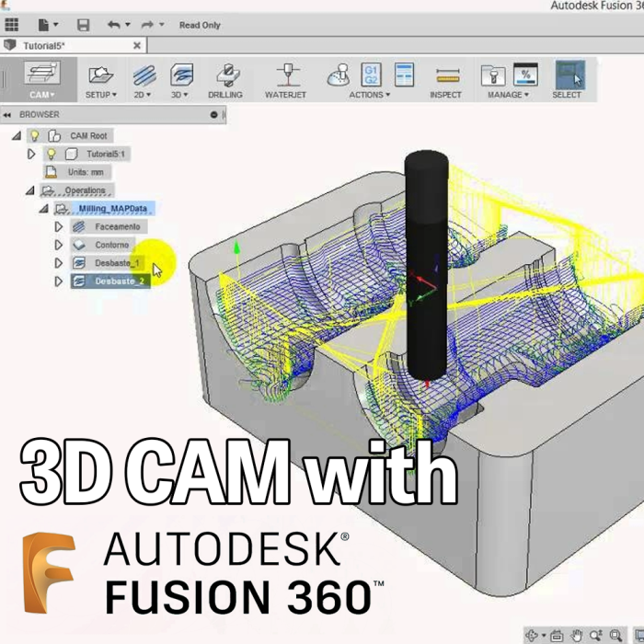
Task: Open the Tool Library icon
Action: [x=493, y=75]
